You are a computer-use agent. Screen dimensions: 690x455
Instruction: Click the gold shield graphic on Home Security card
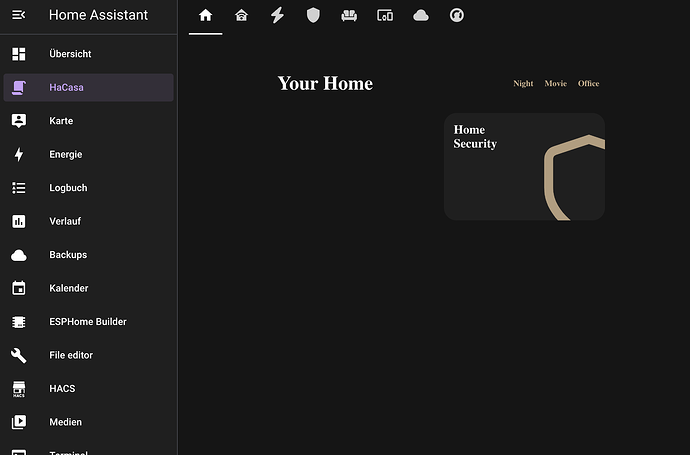574,178
